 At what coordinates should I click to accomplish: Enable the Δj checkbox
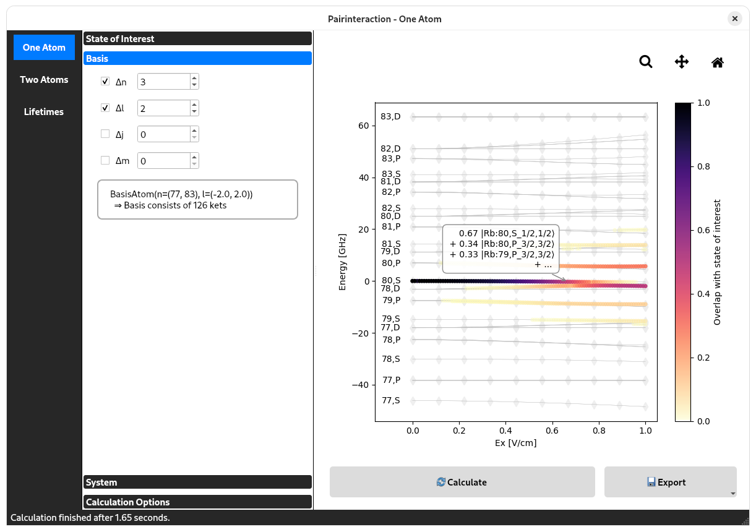click(105, 134)
